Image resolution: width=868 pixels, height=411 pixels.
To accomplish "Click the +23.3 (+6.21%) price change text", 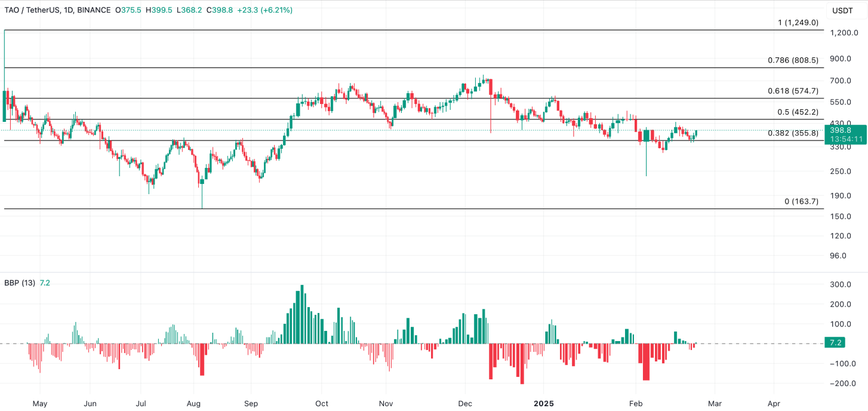I will coord(265,10).
